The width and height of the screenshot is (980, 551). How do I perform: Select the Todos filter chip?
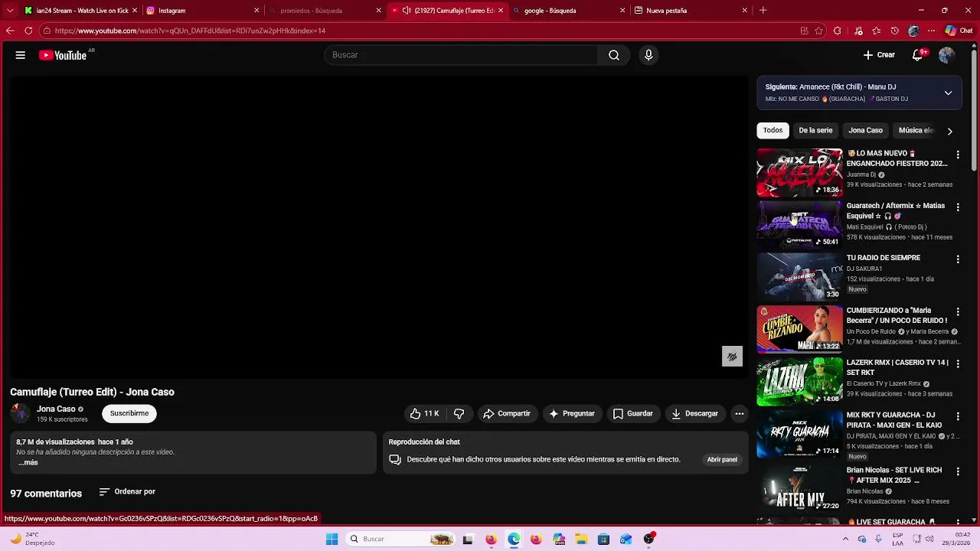coord(773,130)
